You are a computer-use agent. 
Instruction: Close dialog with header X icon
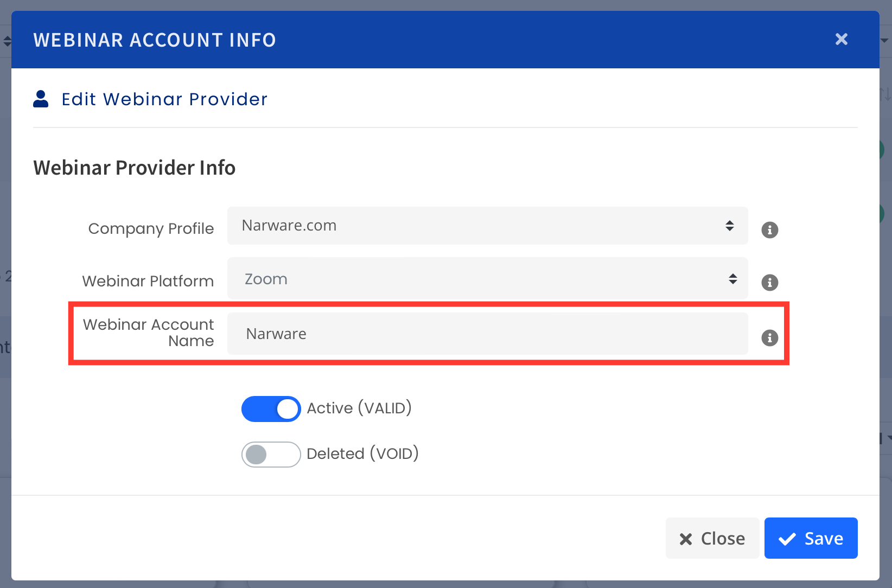[841, 39]
